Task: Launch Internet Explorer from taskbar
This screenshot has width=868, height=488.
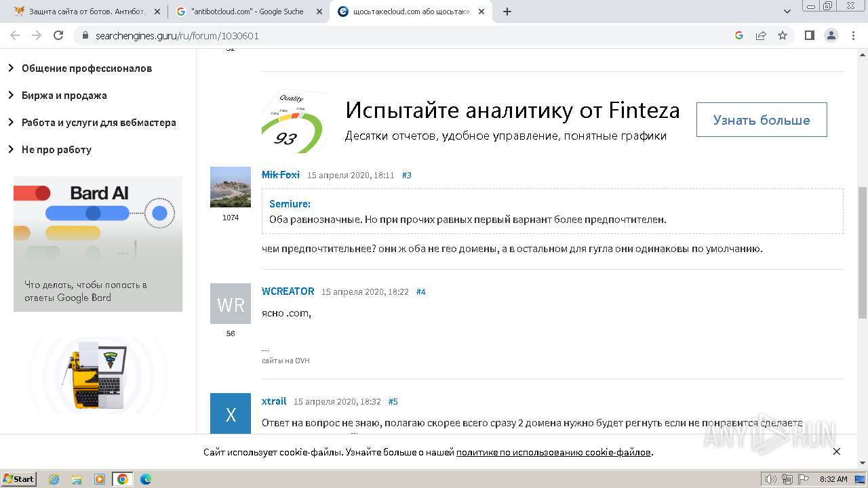Action: pyautogui.click(x=54, y=479)
